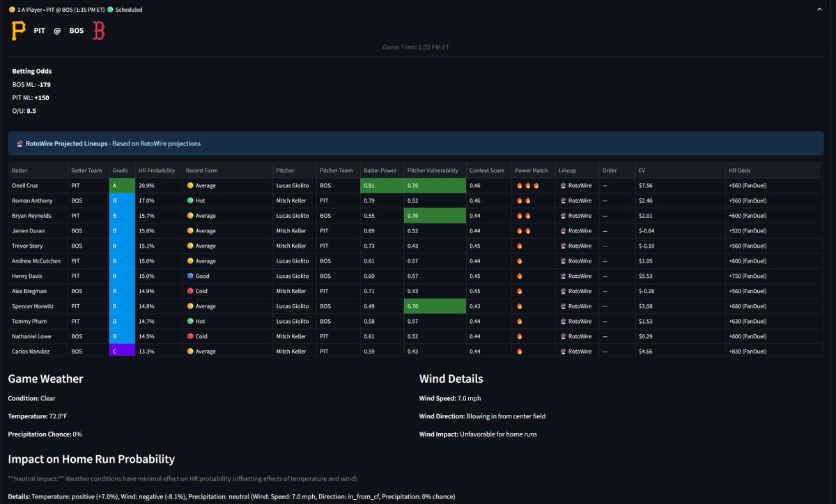
Task: Click Alex Bregman's Cold form red dot
Action: point(190,291)
